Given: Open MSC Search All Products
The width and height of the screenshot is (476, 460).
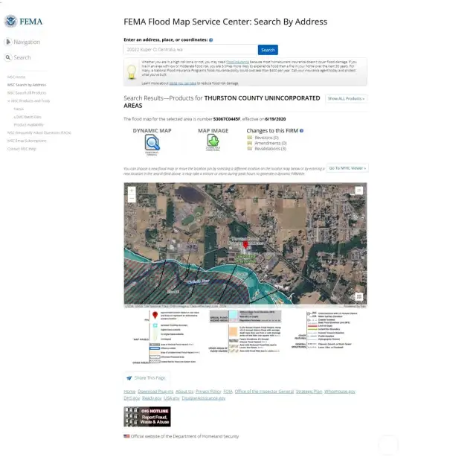Looking at the screenshot, I should point(27,92).
